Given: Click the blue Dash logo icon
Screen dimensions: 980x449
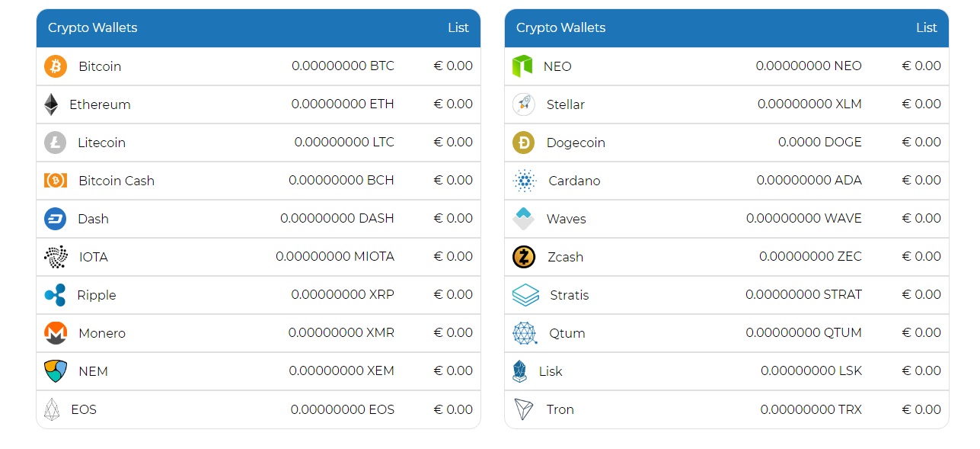Looking at the screenshot, I should [56, 219].
